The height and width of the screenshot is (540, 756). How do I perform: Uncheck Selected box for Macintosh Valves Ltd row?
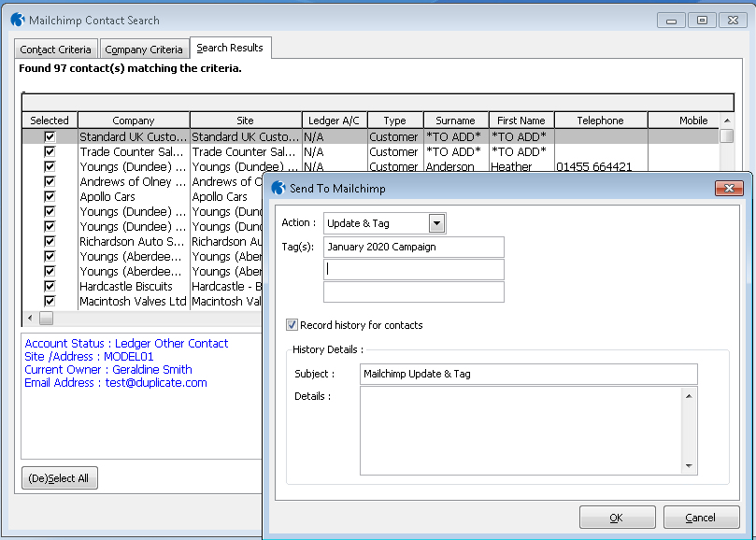pos(50,302)
